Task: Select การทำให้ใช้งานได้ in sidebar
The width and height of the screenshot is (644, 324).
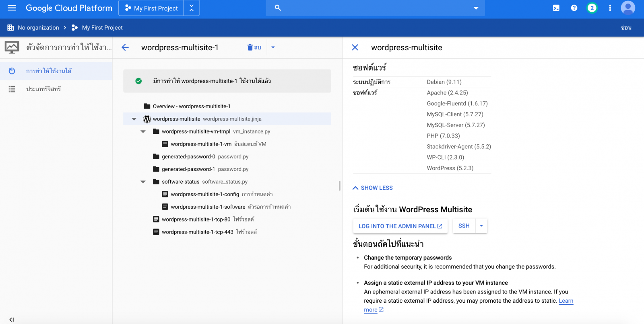Action: [56, 71]
